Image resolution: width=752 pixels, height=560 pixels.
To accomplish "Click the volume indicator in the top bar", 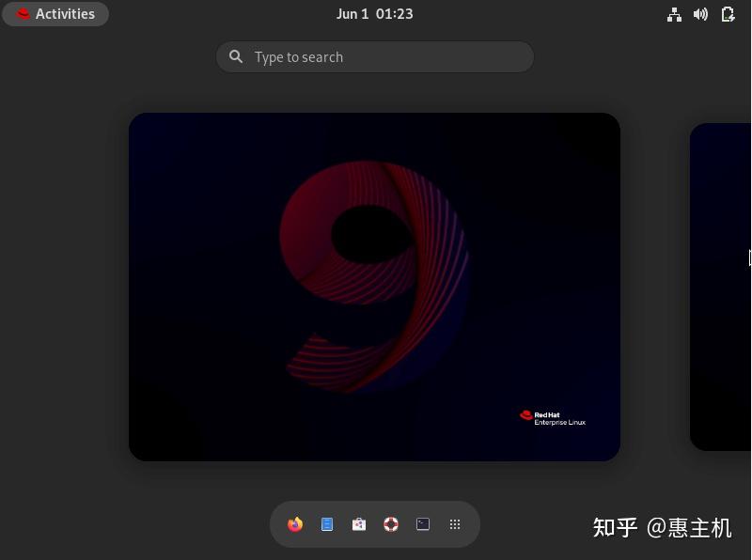I will click(x=700, y=14).
